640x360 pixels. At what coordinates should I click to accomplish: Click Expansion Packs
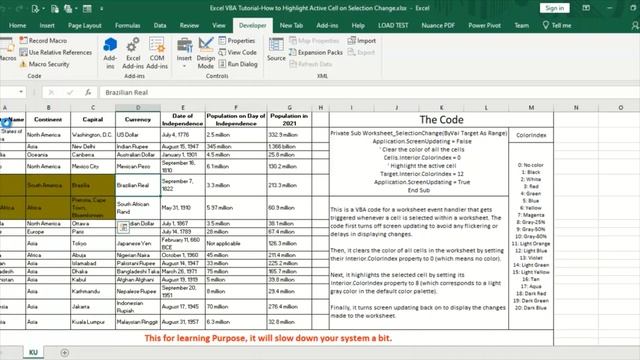pyautogui.click(x=316, y=52)
